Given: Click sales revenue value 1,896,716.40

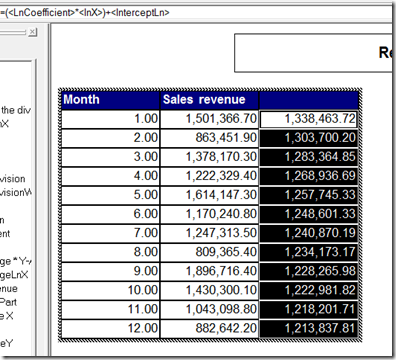Looking at the screenshot, I should (209, 271).
